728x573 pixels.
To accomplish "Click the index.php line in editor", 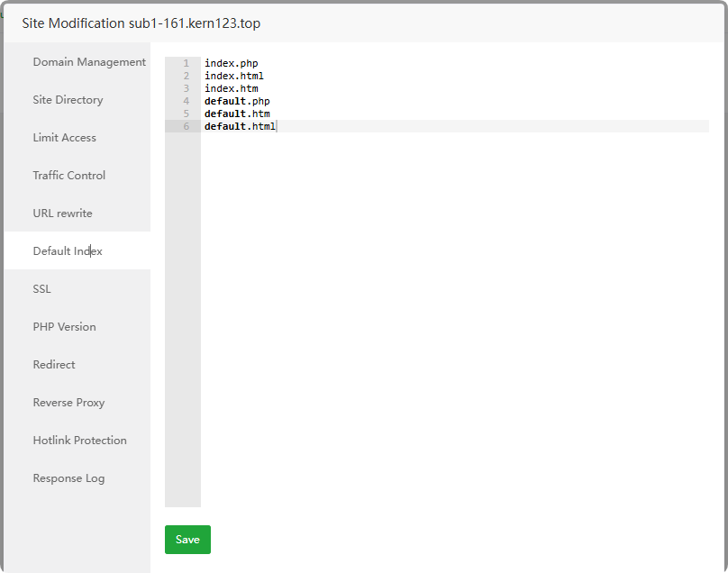I will click(x=232, y=63).
